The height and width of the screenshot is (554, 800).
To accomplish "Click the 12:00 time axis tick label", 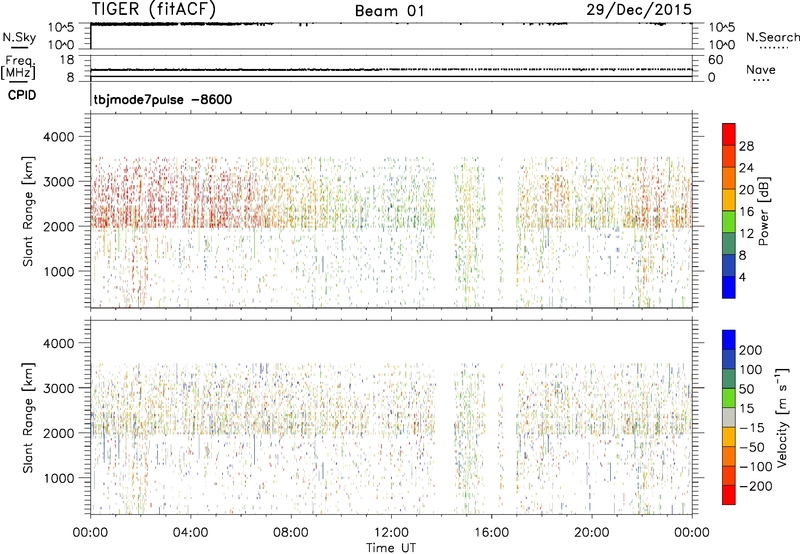I will click(391, 533).
